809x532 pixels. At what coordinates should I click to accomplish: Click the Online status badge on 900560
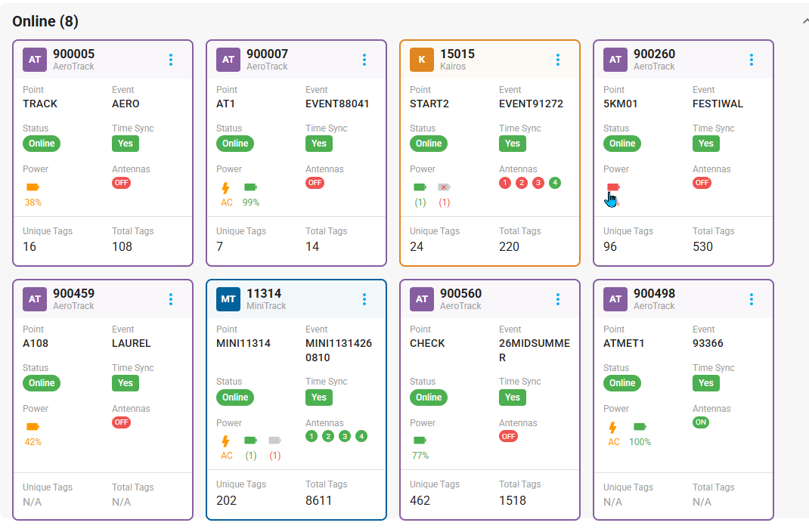429,397
